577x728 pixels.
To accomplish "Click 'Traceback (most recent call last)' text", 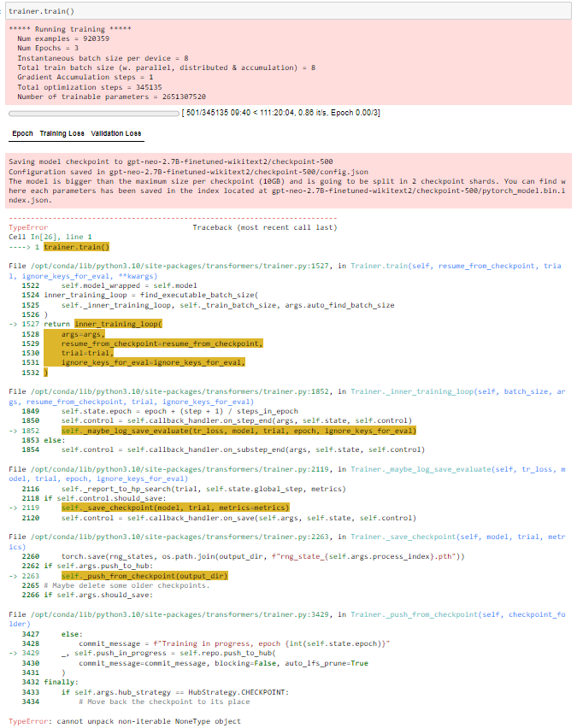I will [265, 227].
